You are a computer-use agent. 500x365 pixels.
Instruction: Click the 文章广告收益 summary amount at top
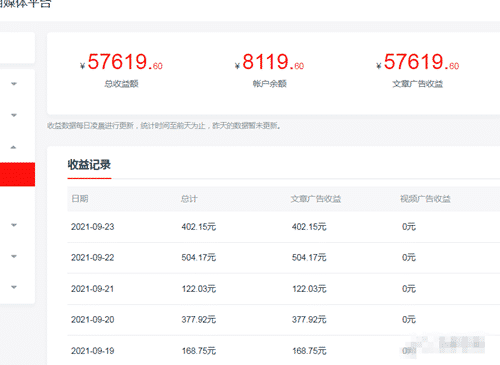(418, 62)
